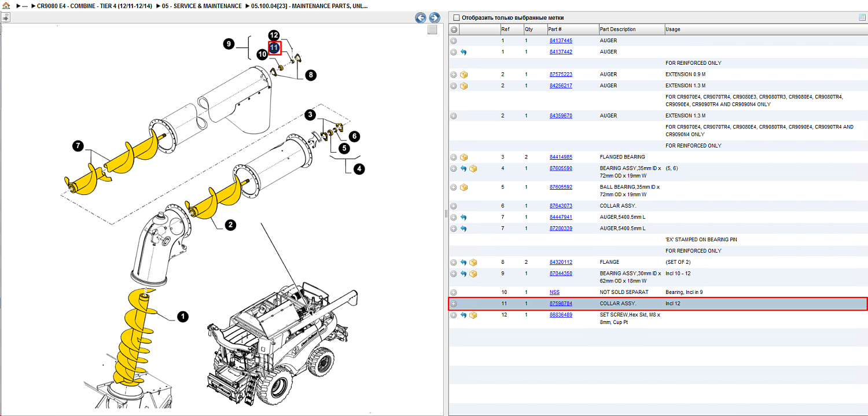Open the NSS part link

point(554,292)
